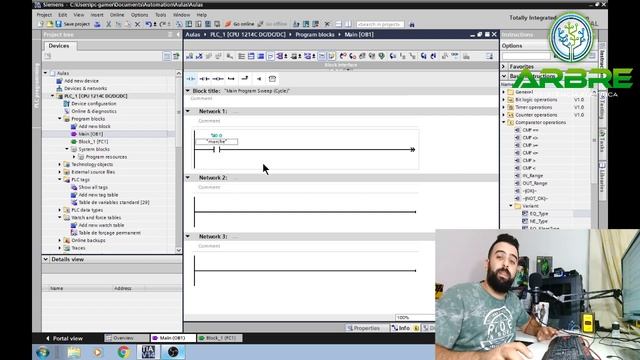Collapse the PLC_1 [CPU 1214C] node
Image resolution: width=640 pixels, height=360 pixels.
pyautogui.click(x=53, y=96)
